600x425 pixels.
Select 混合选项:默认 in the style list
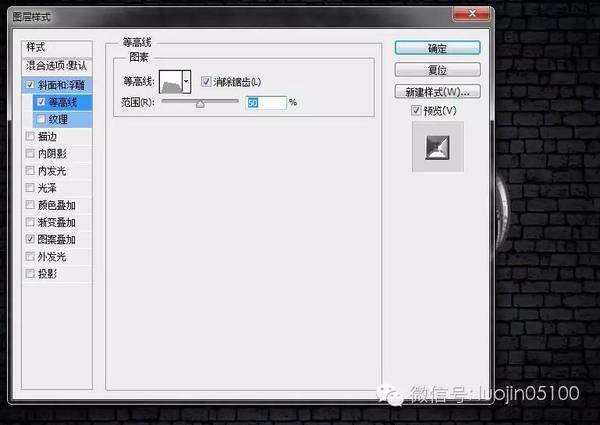pyautogui.click(x=57, y=66)
